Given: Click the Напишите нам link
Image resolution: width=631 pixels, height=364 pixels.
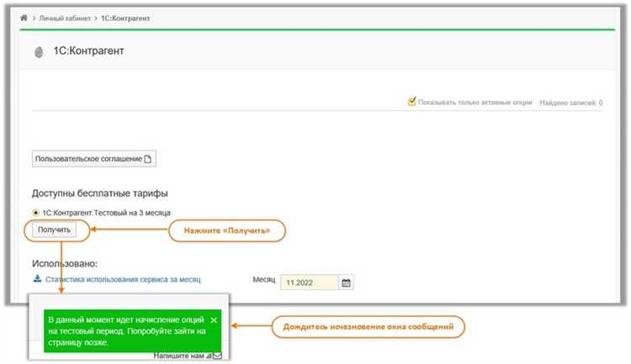Looking at the screenshot, I should pyautogui.click(x=178, y=356).
